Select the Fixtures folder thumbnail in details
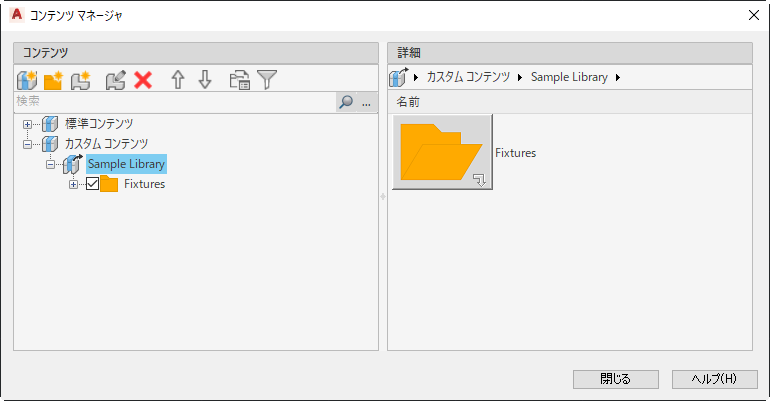Viewport: 770px width, 401px height. click(x=442, y=152)
